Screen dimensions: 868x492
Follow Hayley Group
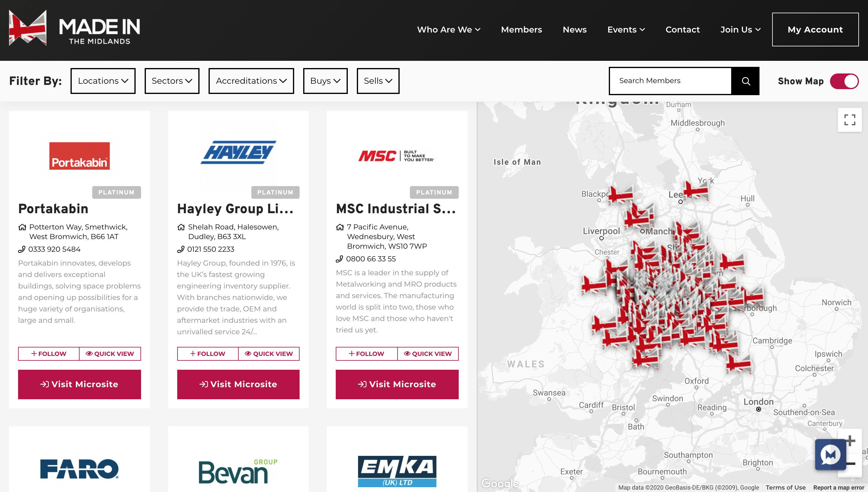208,353
